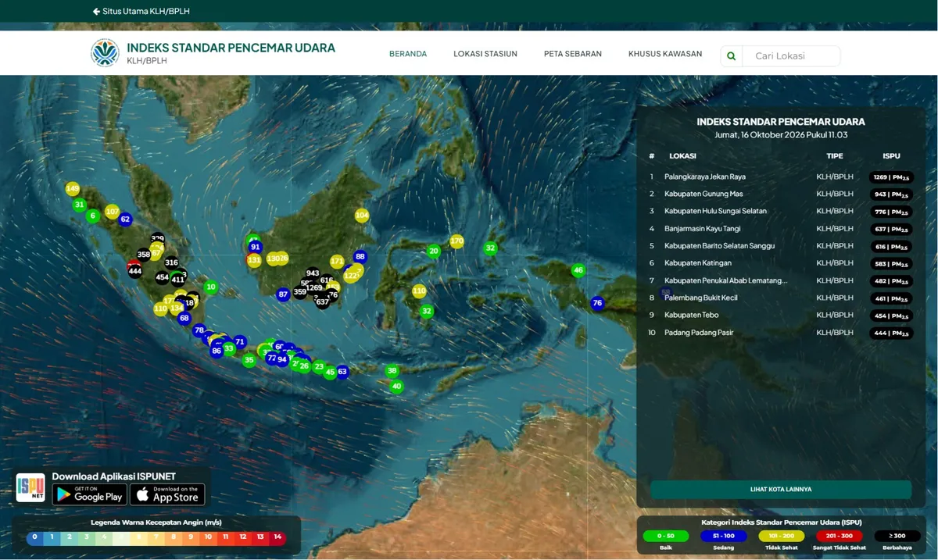This screenshot has width=938, height=560.
Task: Click the blue 62 map marker
Action: tap(125, 219)
